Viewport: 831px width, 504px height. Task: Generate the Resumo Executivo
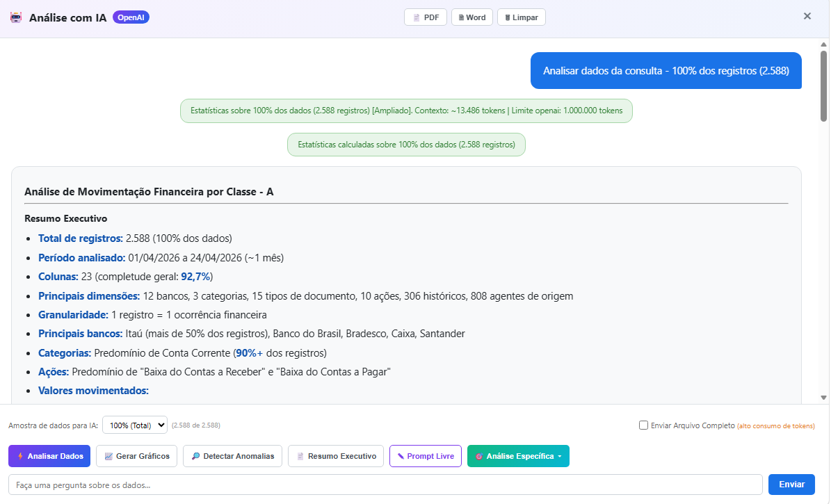coord(336,456)
